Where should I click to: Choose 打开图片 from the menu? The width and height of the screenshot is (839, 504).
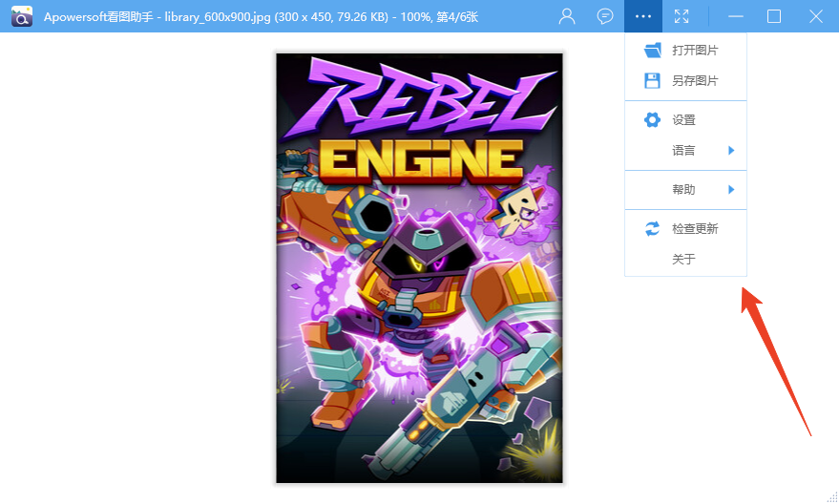tap(695, 50)
